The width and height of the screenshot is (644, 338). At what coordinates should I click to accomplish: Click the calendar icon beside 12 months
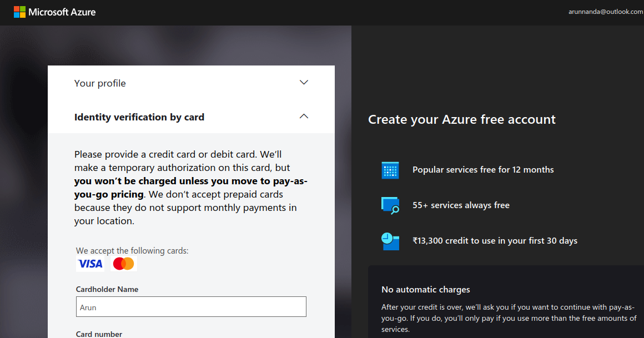pos(390,170)
